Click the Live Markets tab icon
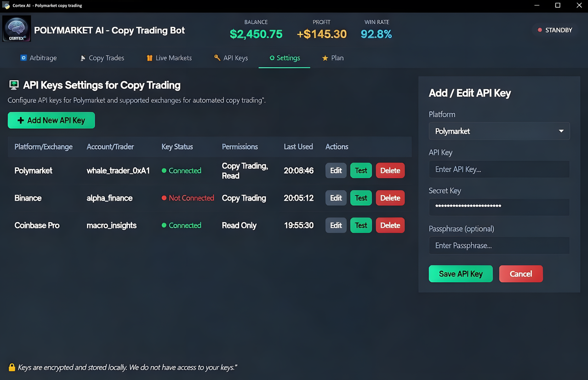 pos(149,58)
